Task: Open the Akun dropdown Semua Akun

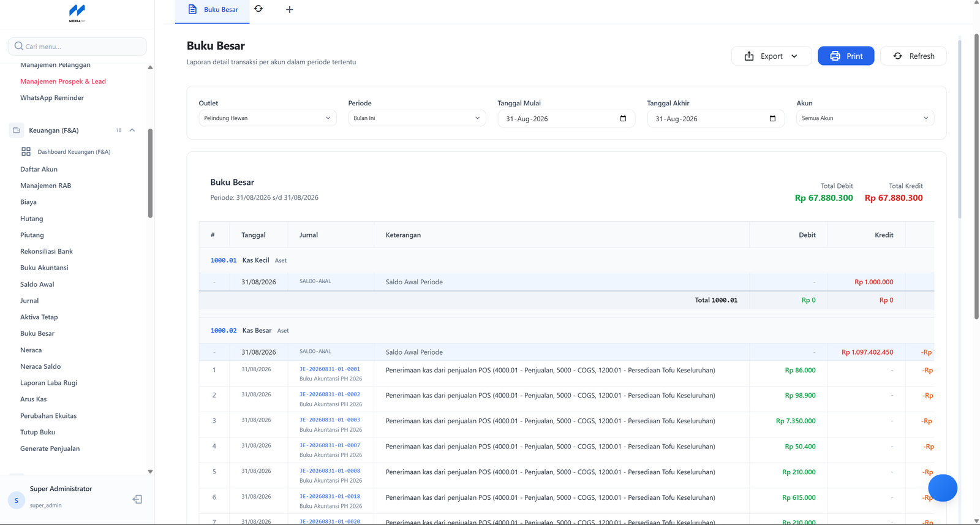Action: pos(865,118)
